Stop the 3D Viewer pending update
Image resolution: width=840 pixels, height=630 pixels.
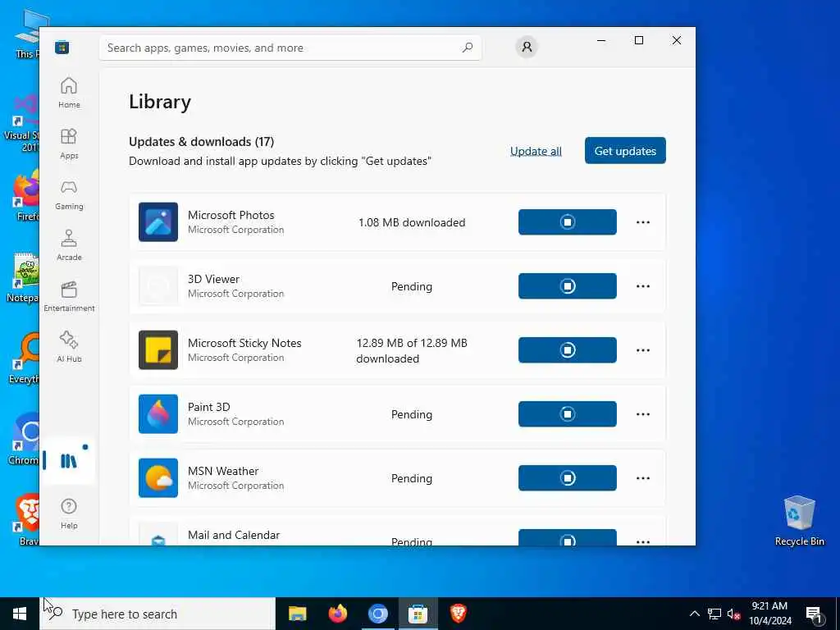click(x=568, y=286)
